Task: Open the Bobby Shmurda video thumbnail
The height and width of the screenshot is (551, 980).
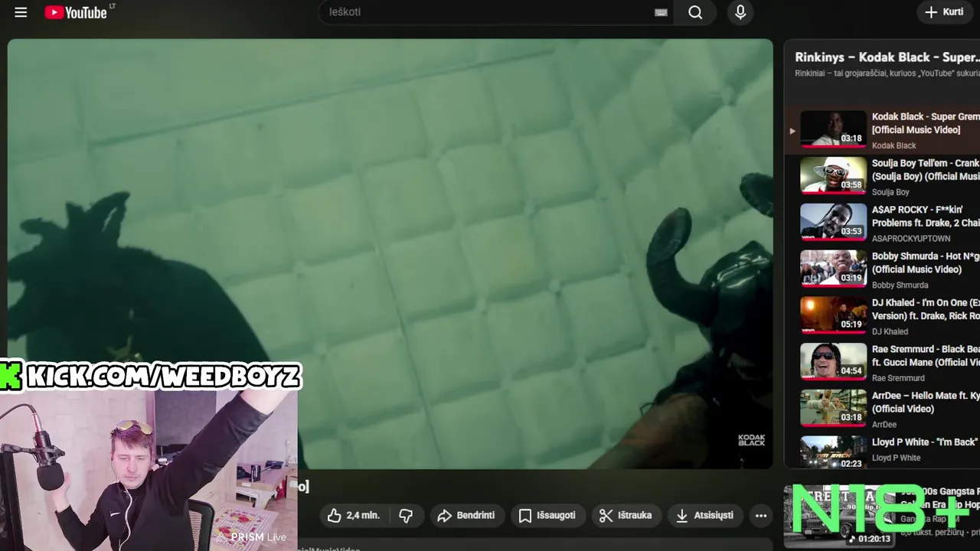Action: pos(833,269)
